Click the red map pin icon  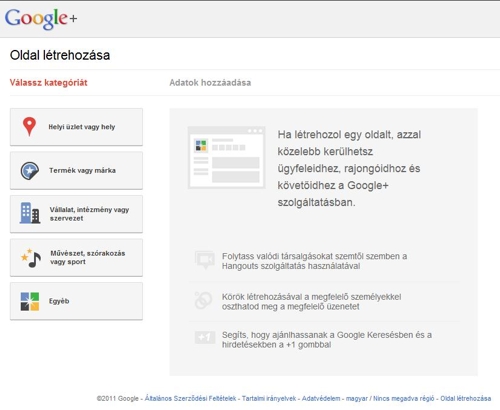[29, 127]
